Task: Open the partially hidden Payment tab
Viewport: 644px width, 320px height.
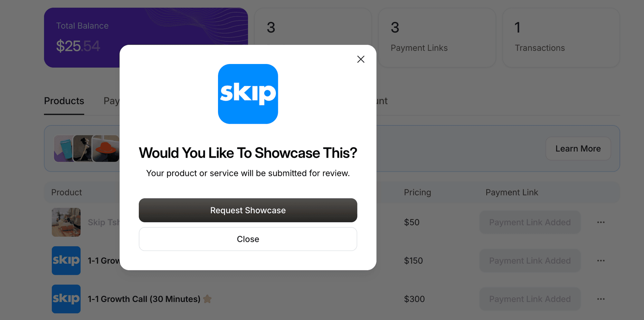Action: pyautogui.click(x=112, y=101)
